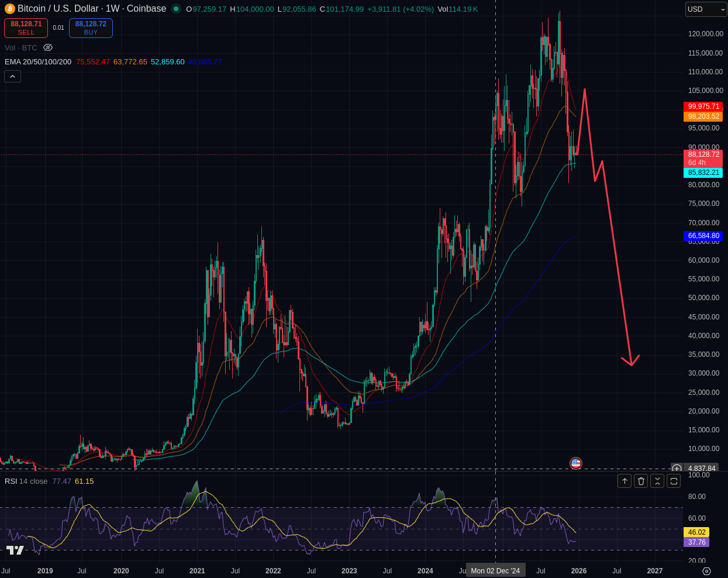Click the spread value 0.01
Image resolution: width=728 pixels, height=578 pixels.
(58, 28)
